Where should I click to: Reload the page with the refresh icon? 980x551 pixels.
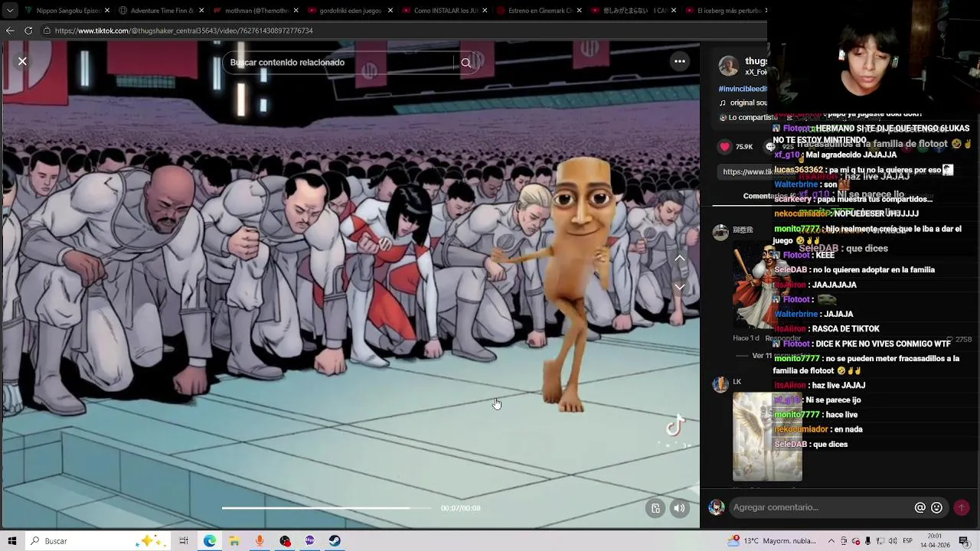tap(28, 31)
